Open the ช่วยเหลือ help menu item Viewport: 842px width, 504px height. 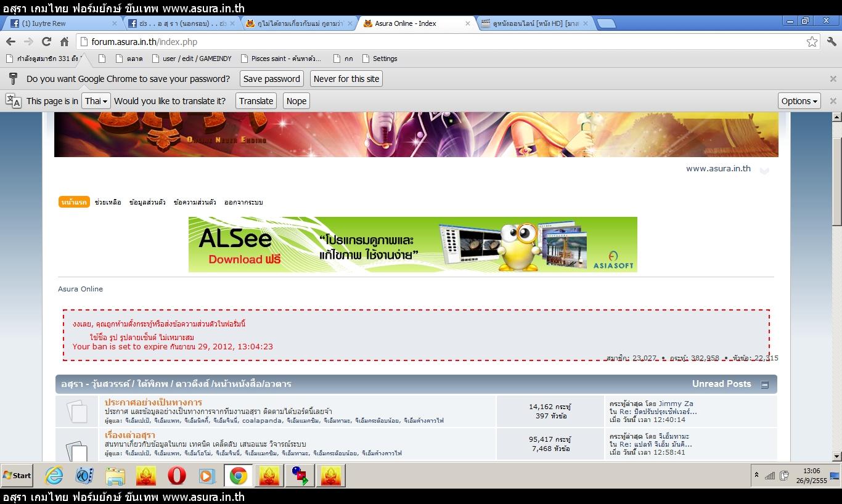coord(108,202)
